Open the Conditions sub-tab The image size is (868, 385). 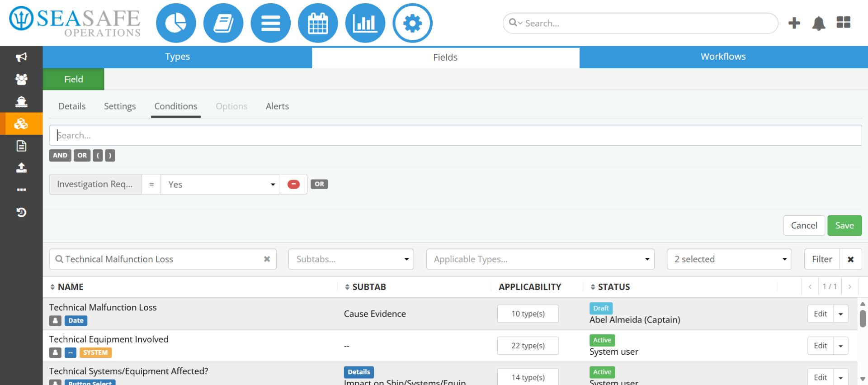(176, 106)
